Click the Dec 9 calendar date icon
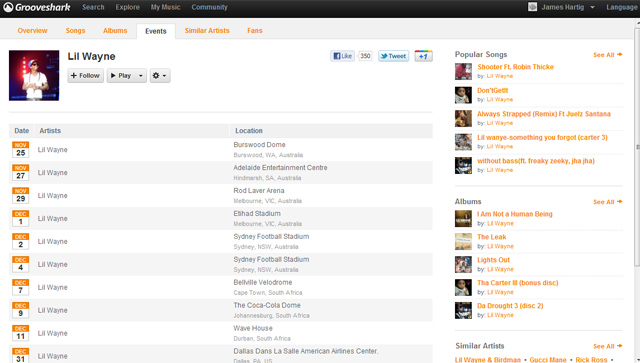This screenshot has width=640, height=363. tap(20, 310)
